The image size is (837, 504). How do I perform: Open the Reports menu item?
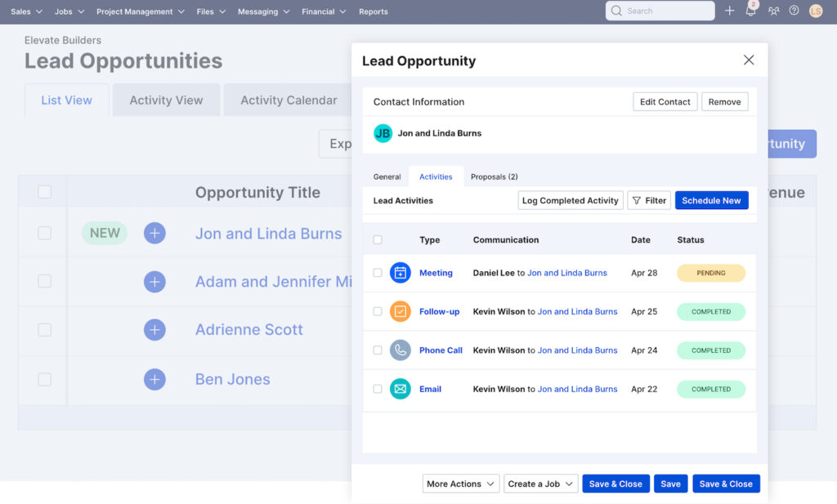[373, 11]
